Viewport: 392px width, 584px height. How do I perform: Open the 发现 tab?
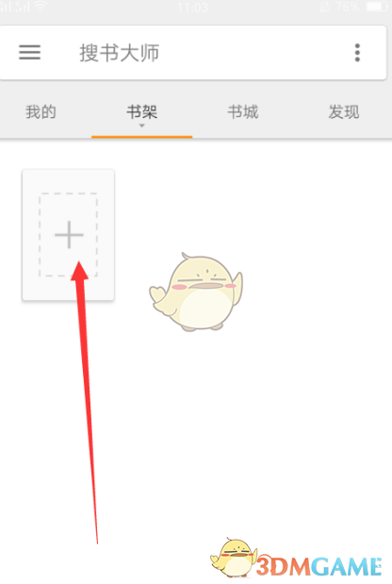pyautogui.click(x=344, y=111)
